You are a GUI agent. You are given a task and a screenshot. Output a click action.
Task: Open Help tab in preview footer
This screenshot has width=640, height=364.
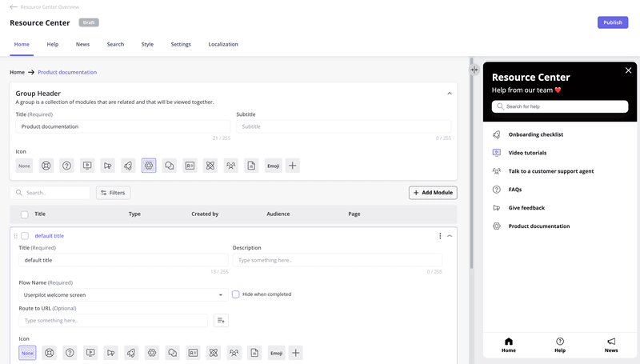[559, 345]
